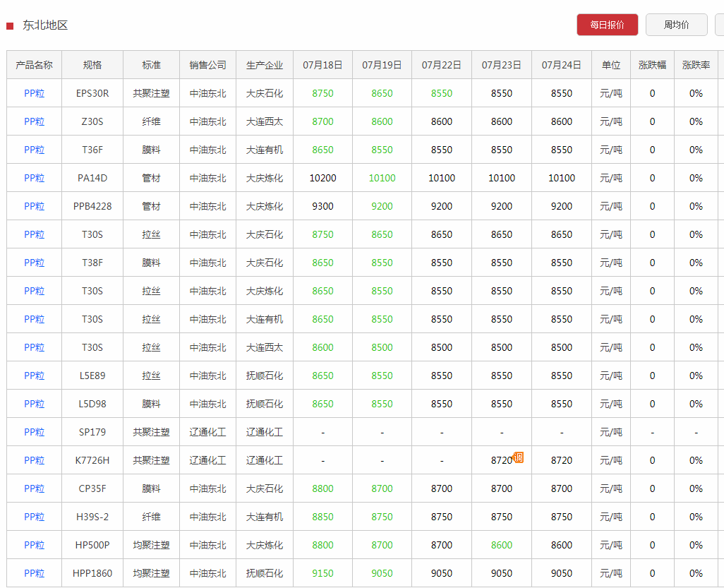
Task: Click the 涨跌幅 column header
Action: 653,65
